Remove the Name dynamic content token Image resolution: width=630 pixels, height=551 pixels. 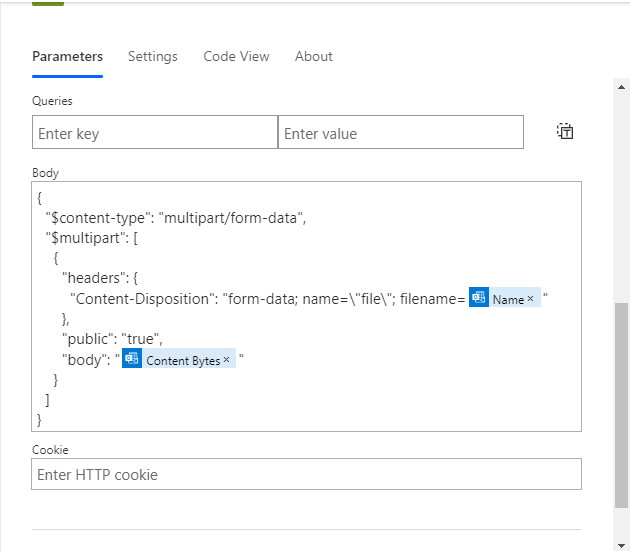(x=530, y=299)
